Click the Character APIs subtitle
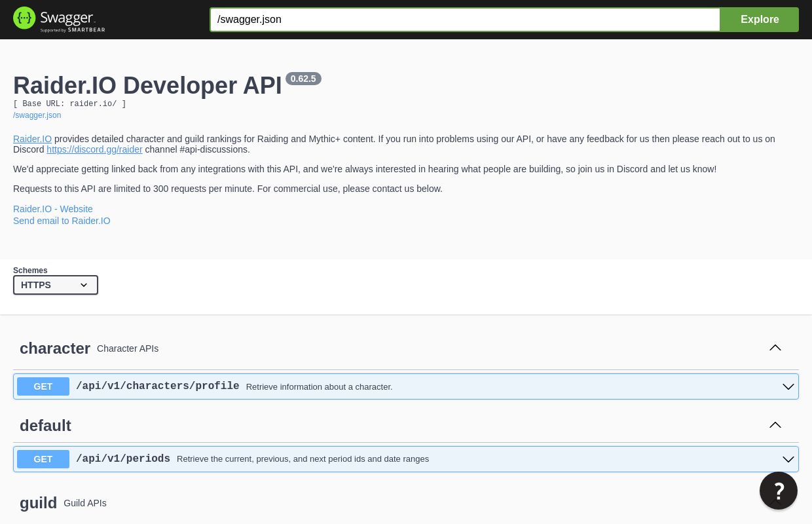The height and width of the screenshot is (524, 812). pos(128,348)
